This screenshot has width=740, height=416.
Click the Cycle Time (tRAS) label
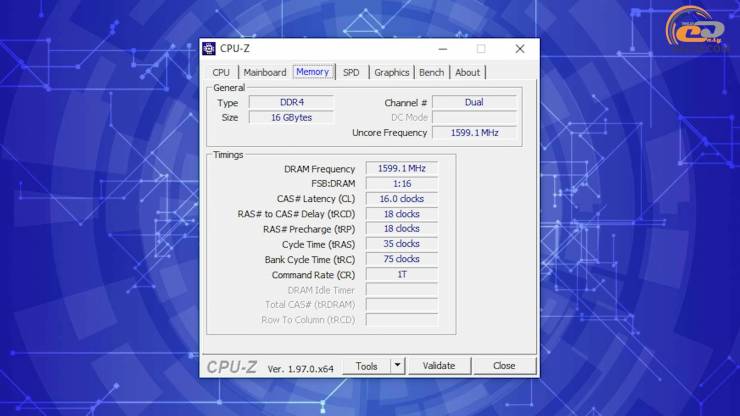point(319,245)
